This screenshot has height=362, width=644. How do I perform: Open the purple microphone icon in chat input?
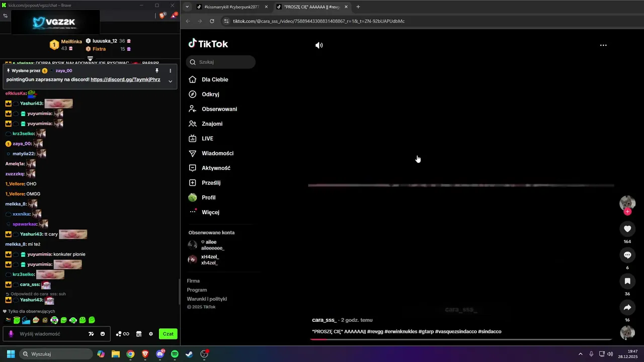[11, 334]
